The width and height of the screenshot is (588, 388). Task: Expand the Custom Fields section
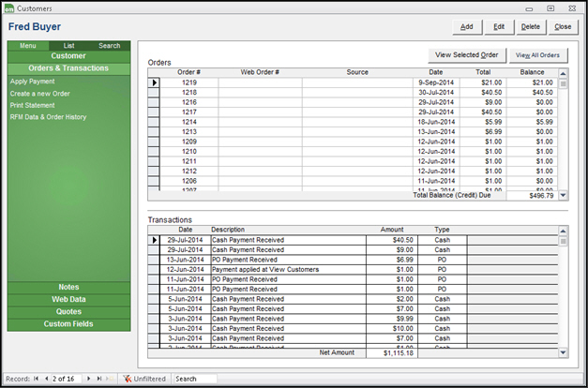pos(68,324)
